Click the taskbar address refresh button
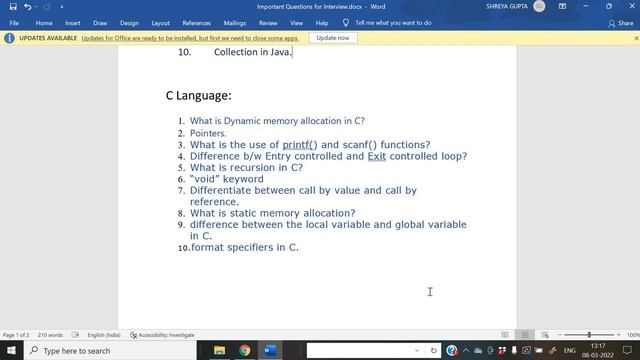This screenshot has height=360, width=640. point(433,350)
